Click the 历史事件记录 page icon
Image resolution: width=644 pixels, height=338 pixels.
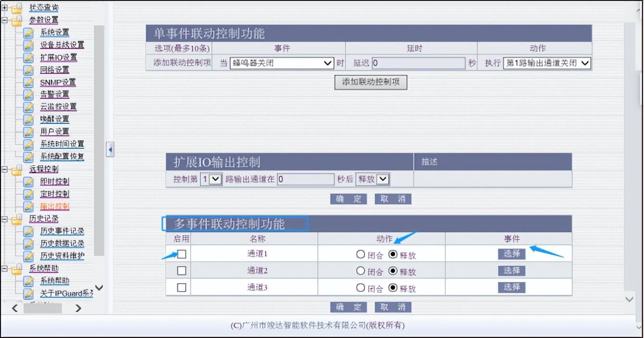pos(29,231)
